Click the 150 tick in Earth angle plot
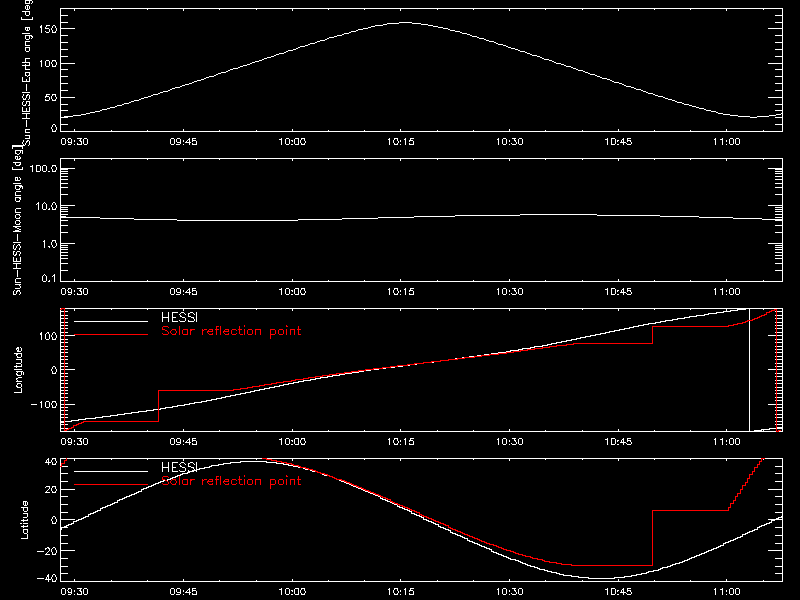 (x=48, y=30)
